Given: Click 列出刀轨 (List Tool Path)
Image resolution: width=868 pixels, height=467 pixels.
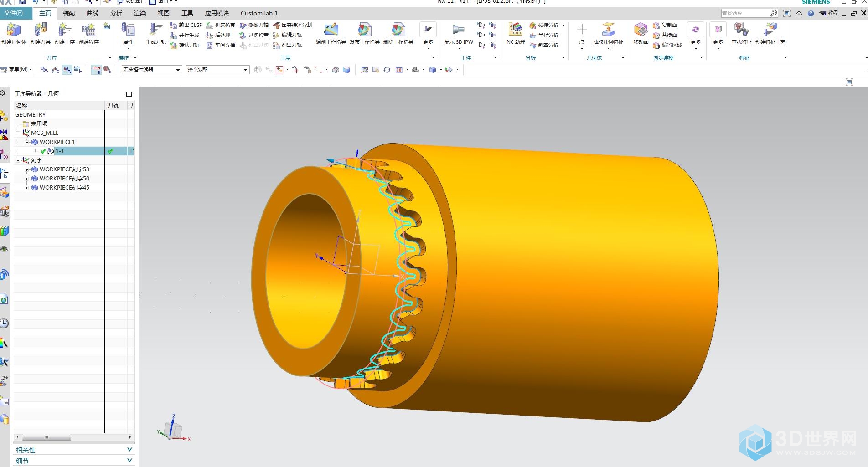Looking at the screenshot, I should click(x=287, y=45).
